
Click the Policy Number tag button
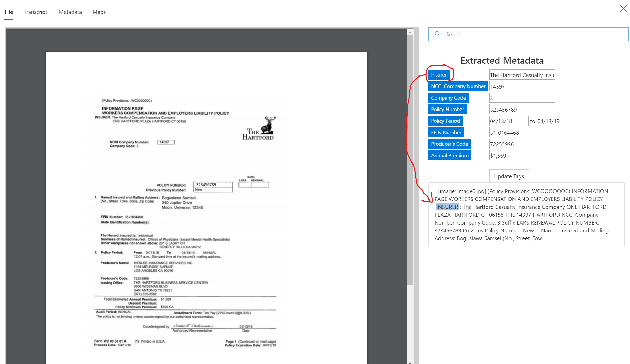[448, 109]
